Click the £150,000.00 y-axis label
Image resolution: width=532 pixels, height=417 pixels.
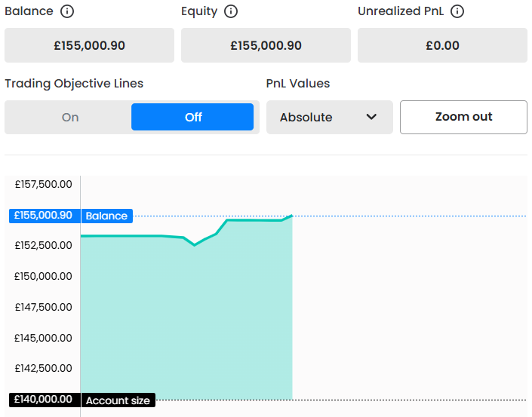tap(43, 276)
